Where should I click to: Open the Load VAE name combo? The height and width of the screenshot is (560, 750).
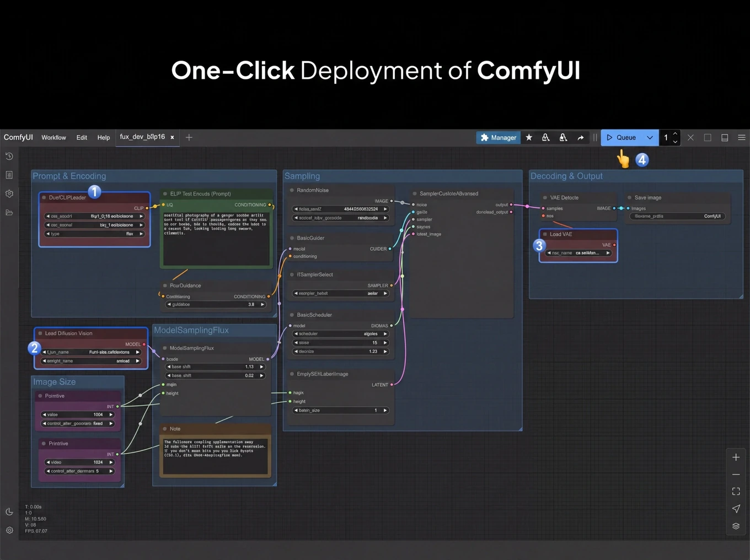pyautogui.click(x=578, y=253)
